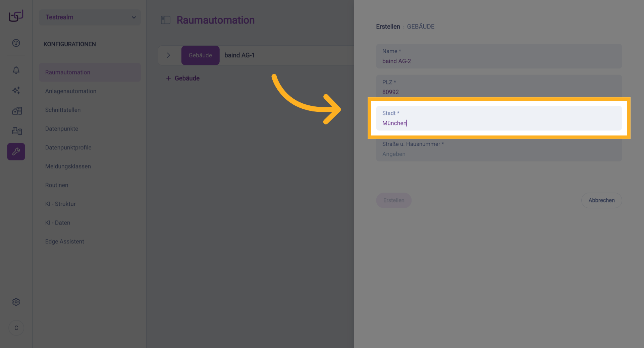Screen dimensions: 644x348
Task: Click the devices icon below buildings
Action: pos(17,131)
